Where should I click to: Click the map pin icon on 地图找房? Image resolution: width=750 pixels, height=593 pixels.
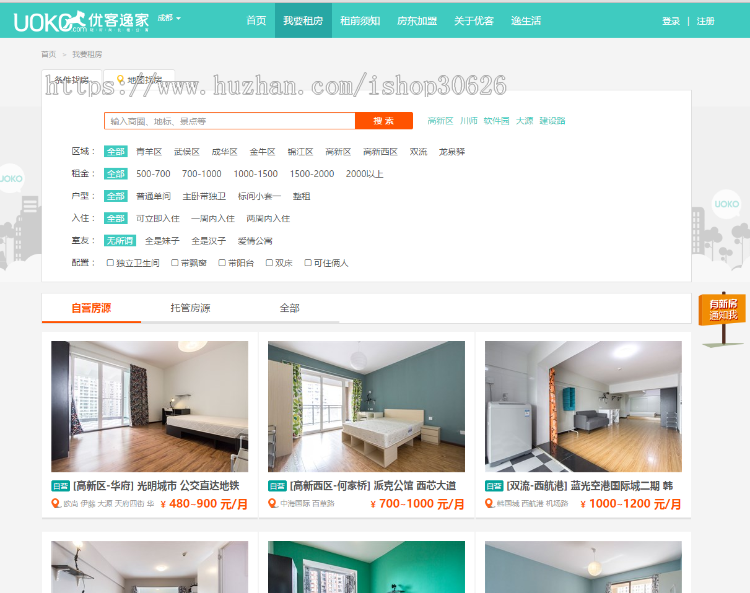tap(121, 79)
